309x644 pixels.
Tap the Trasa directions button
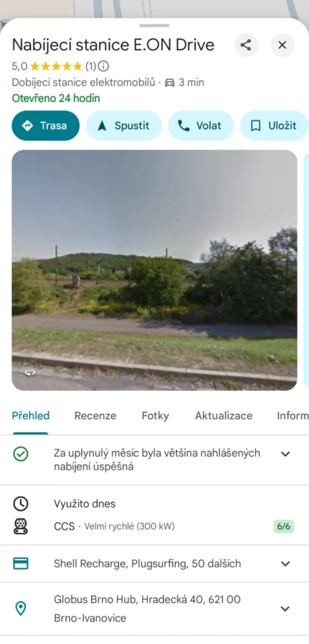click(x=45, y=126)
